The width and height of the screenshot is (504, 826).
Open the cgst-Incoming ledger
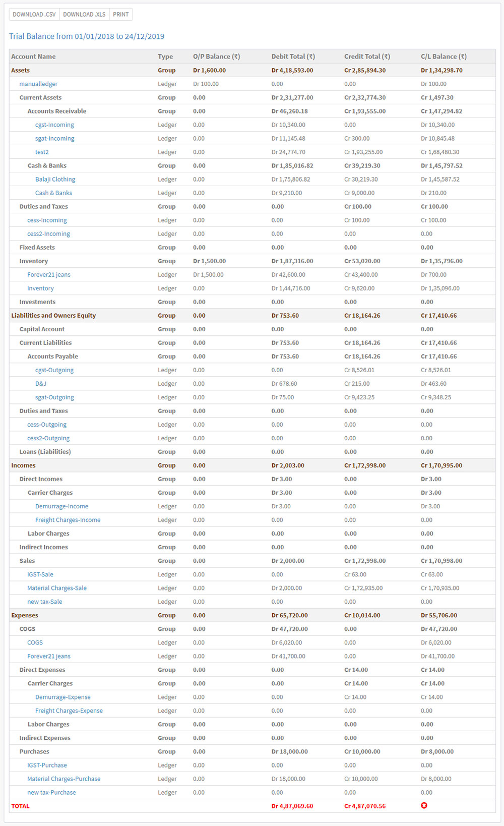click(54, 125)
